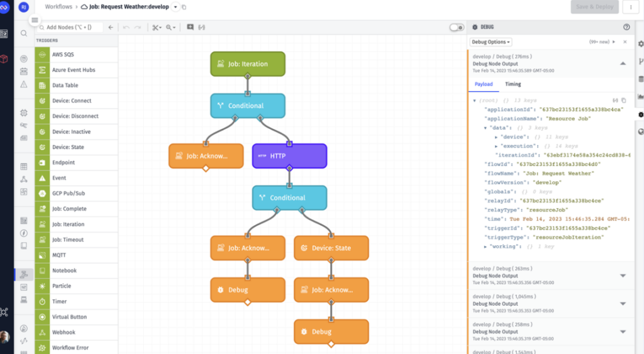Click the Save & Deploy button
The height and width of the screenshot is (354, 644).
[x=594, y=7]
